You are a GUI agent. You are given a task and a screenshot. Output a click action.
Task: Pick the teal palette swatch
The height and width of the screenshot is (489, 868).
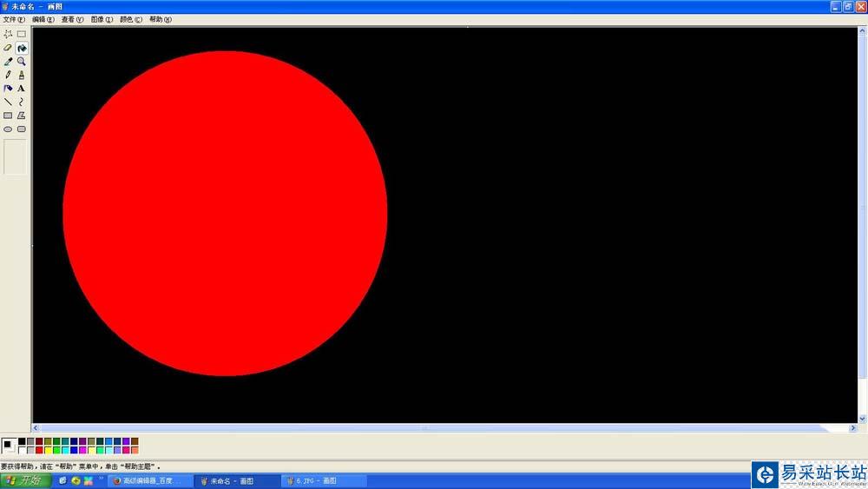[65, 441]
